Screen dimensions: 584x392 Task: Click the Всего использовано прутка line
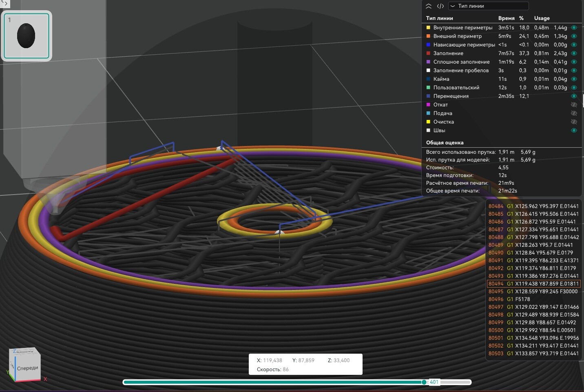pyautogui.click(x=481, y=152)
